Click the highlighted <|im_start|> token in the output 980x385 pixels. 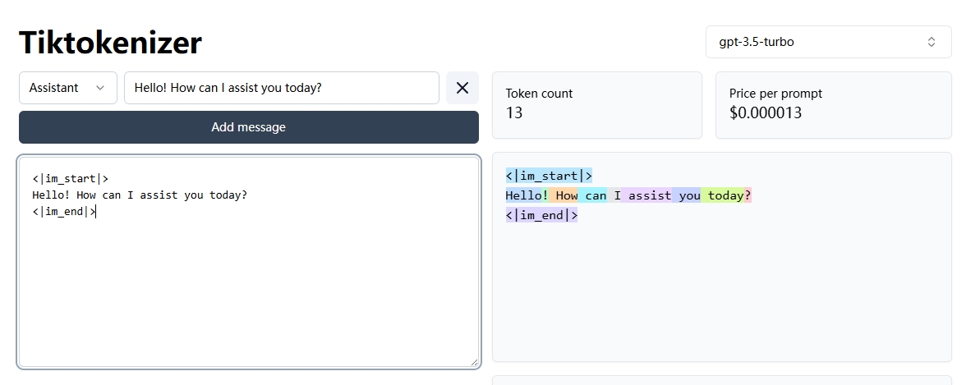[549, 176]
